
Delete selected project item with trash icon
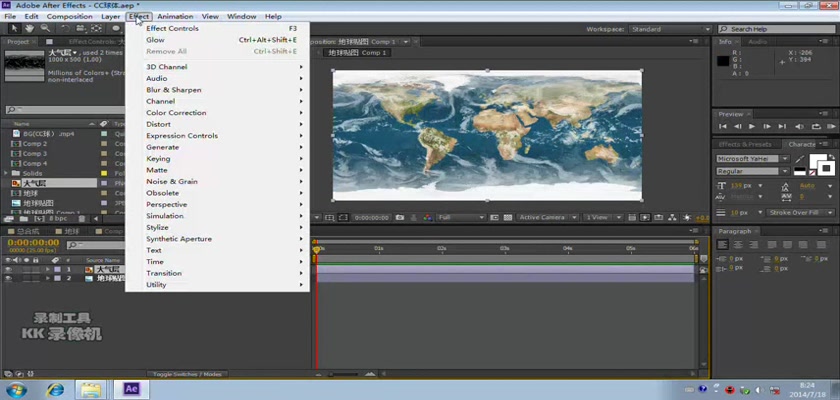[81, 218]
